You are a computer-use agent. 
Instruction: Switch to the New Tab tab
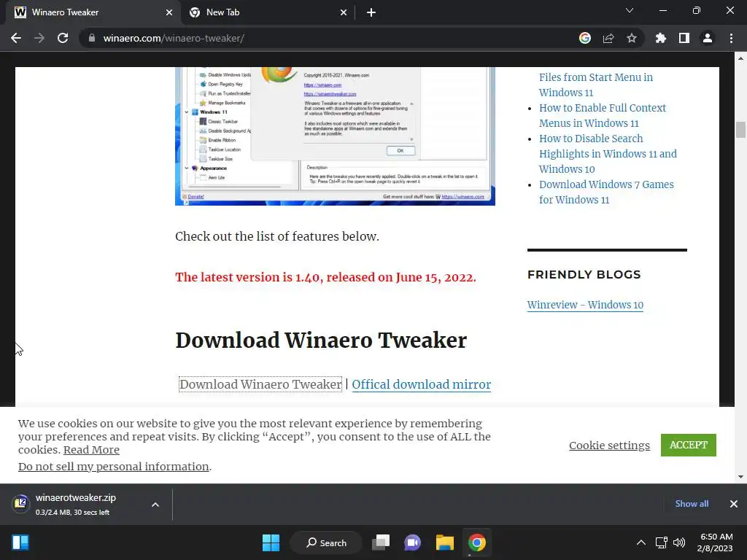coord(268,12)
